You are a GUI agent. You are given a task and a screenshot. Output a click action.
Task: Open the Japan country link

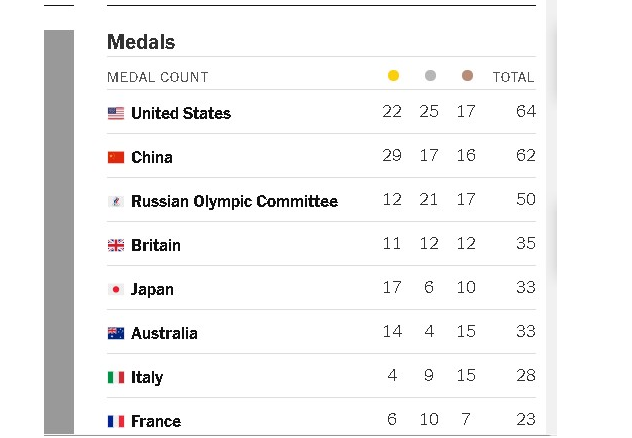point(152,290)
